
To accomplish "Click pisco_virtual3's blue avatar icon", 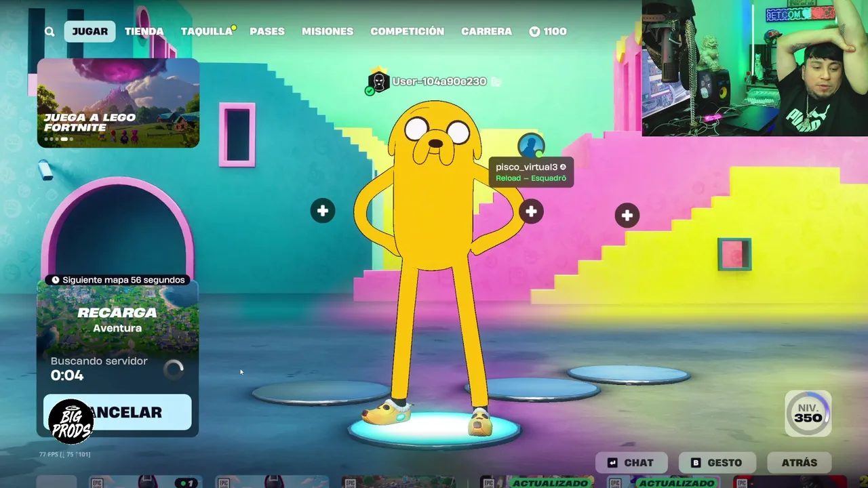I will (531, 146).
